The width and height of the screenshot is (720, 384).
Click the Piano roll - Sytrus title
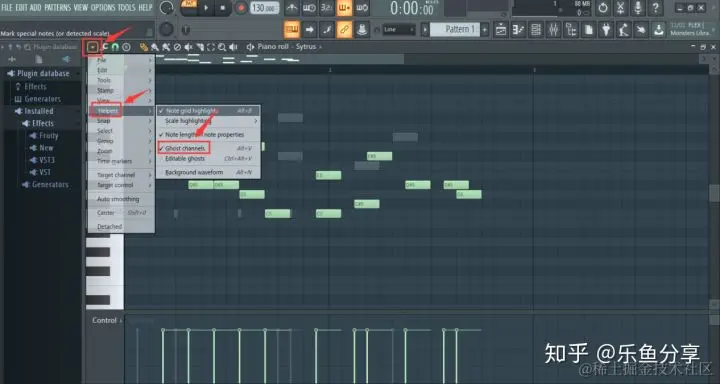(287, 47)
